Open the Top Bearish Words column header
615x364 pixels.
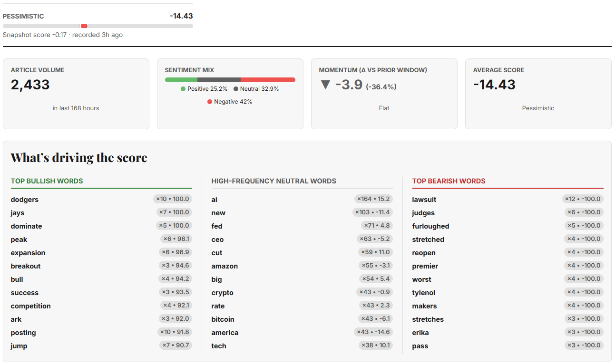[449, 181]
